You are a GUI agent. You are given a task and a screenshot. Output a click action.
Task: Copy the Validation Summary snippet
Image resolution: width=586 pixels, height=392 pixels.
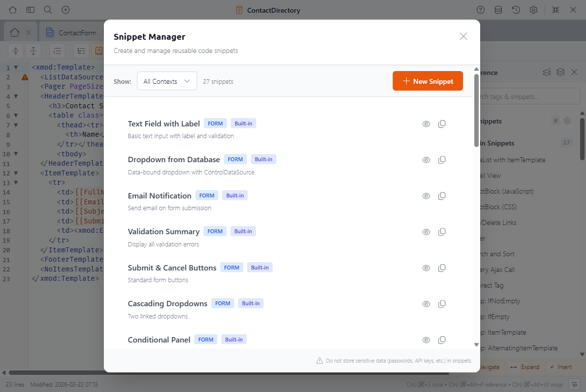pos(442,232)
